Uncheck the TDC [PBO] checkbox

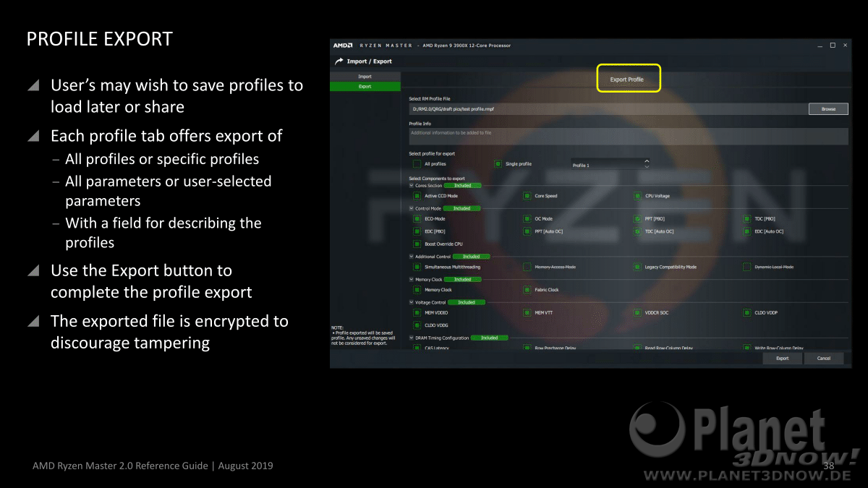click(747, 218)
